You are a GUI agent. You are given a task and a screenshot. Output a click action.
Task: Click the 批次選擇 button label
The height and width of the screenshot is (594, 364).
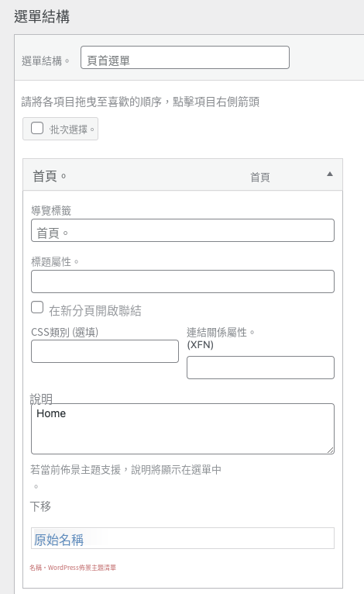pos(72,130)
